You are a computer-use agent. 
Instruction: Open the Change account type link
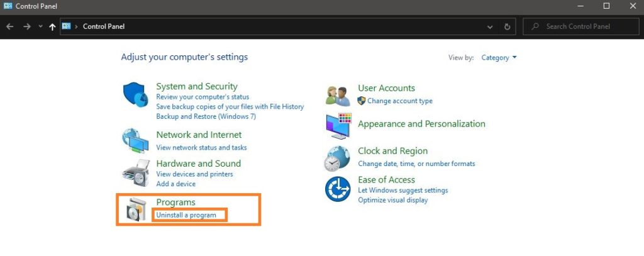[x=399, y=101]
